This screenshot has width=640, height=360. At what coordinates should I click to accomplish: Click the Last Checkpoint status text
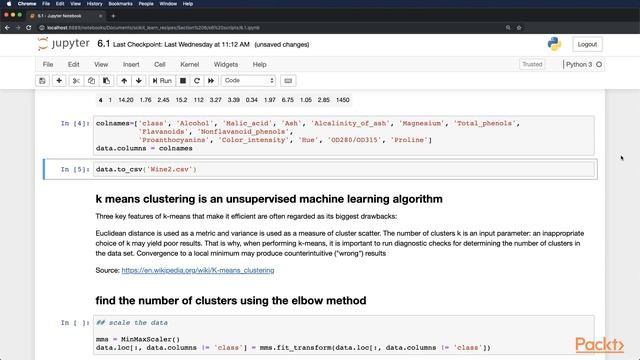click(181, 44)
